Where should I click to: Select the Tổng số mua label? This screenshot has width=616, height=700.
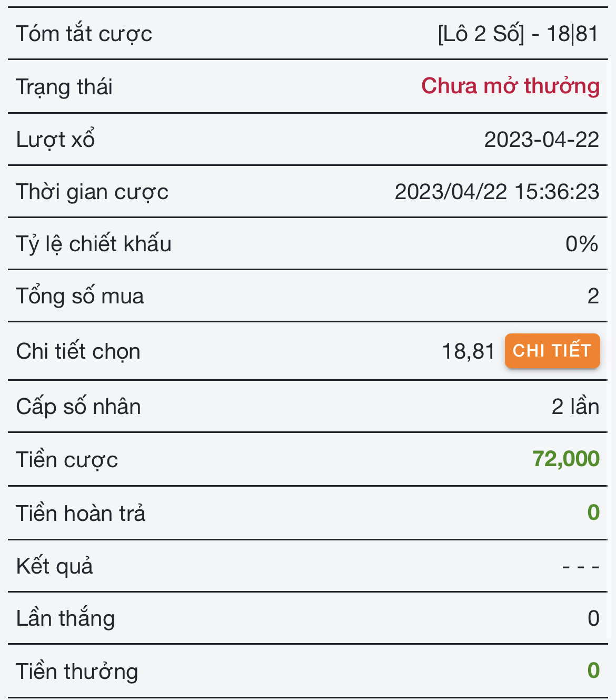click(80, 297)
